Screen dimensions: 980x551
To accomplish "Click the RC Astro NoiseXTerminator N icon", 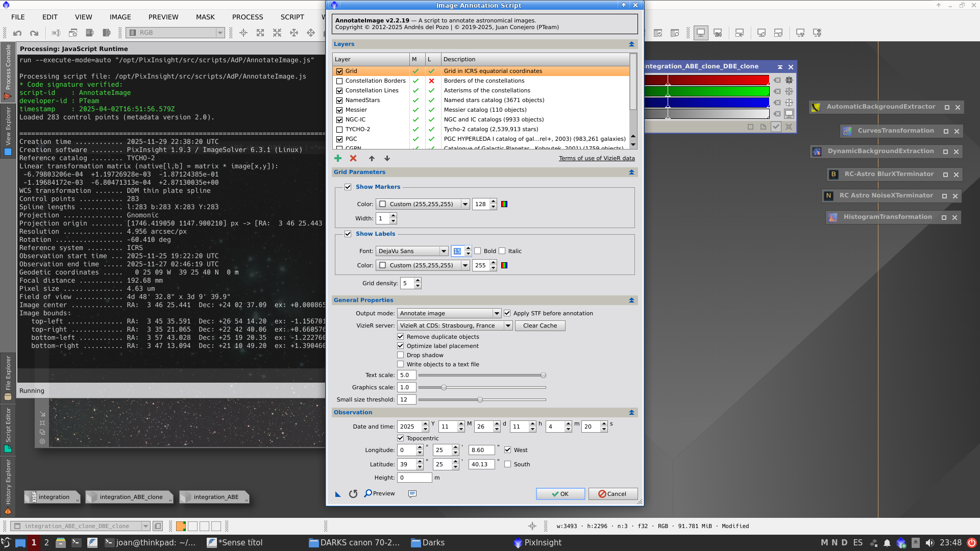I will pos(829,195).
